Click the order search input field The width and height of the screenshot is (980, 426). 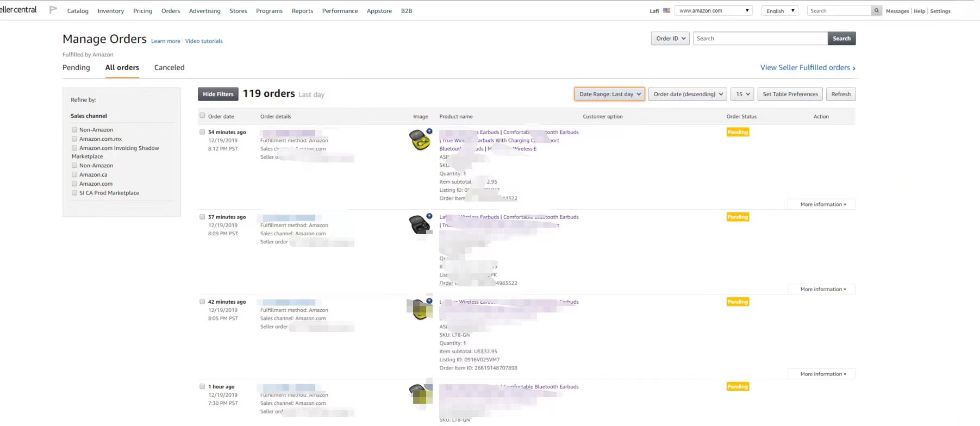[x=760, y=39]
